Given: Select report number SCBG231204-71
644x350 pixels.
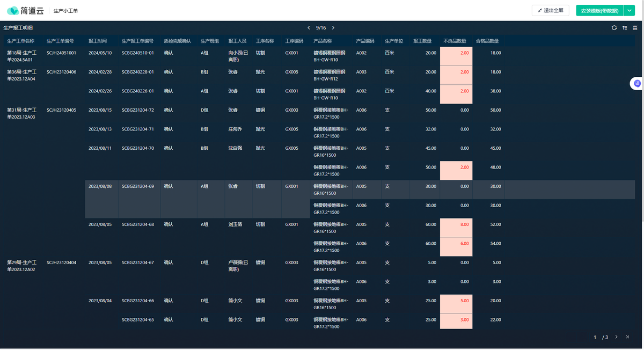Looking at the screenshot, I should point(138,129).
